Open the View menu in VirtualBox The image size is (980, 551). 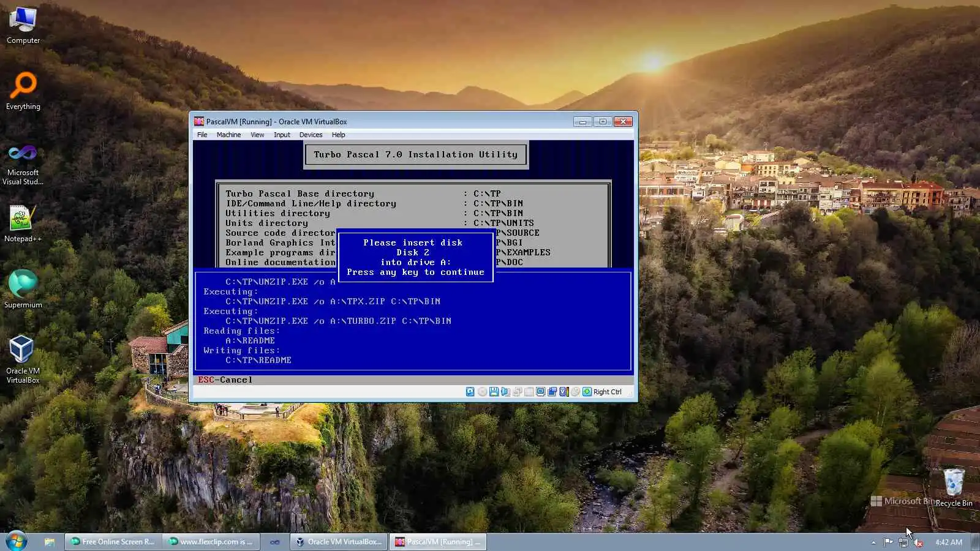coord(257,135)
